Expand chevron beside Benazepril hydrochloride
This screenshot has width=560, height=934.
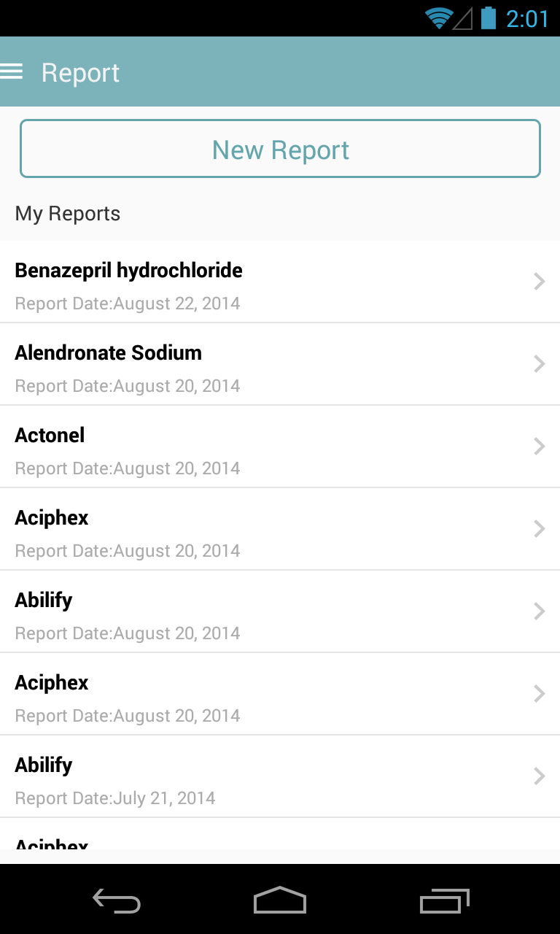pos(540,282)
